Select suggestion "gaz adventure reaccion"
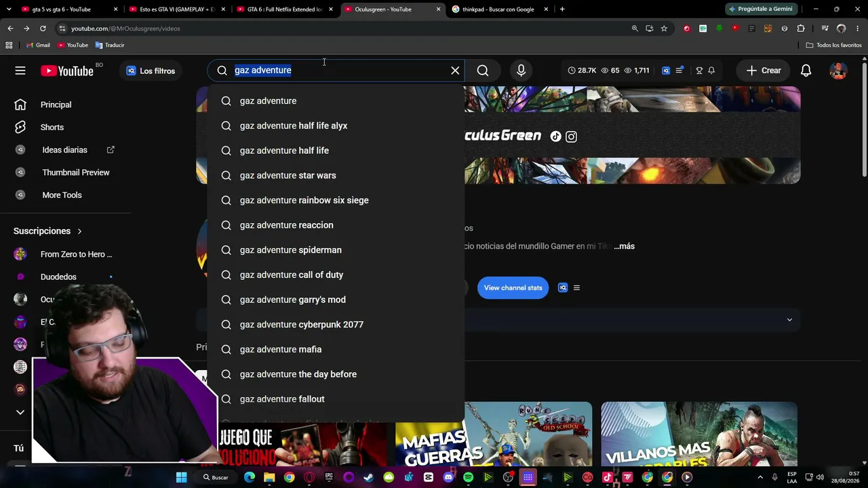Screen dimensions: 868x488 336,225
